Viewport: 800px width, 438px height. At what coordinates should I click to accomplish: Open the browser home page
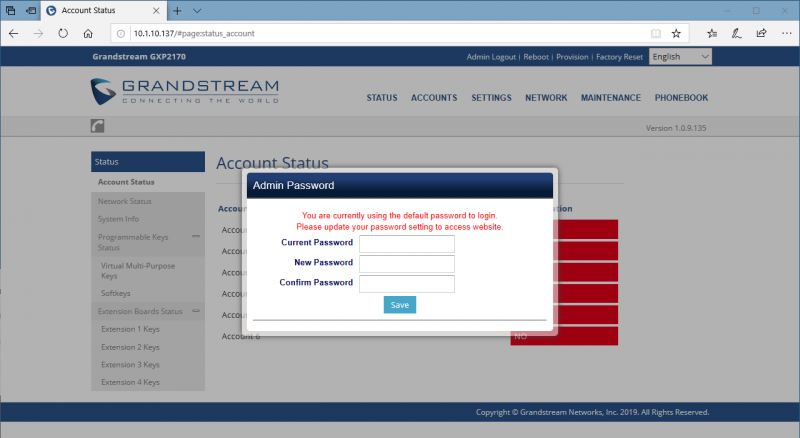(88, 34)
